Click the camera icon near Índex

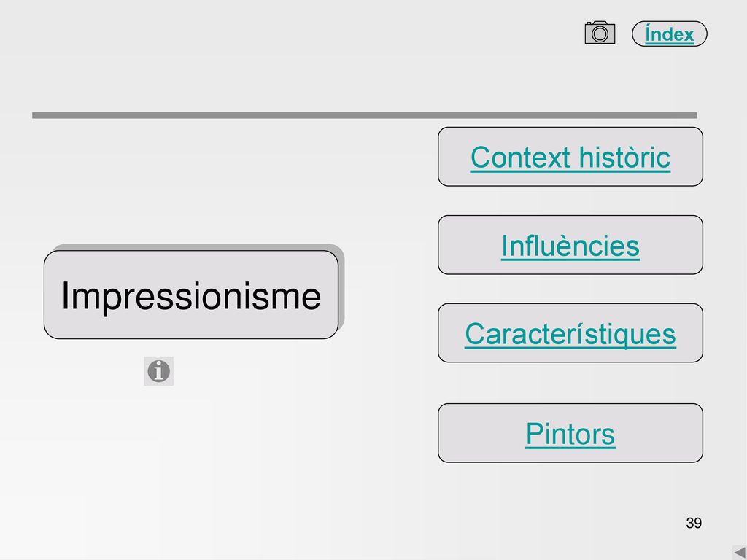pyautogui.click(x=600, y=33)
